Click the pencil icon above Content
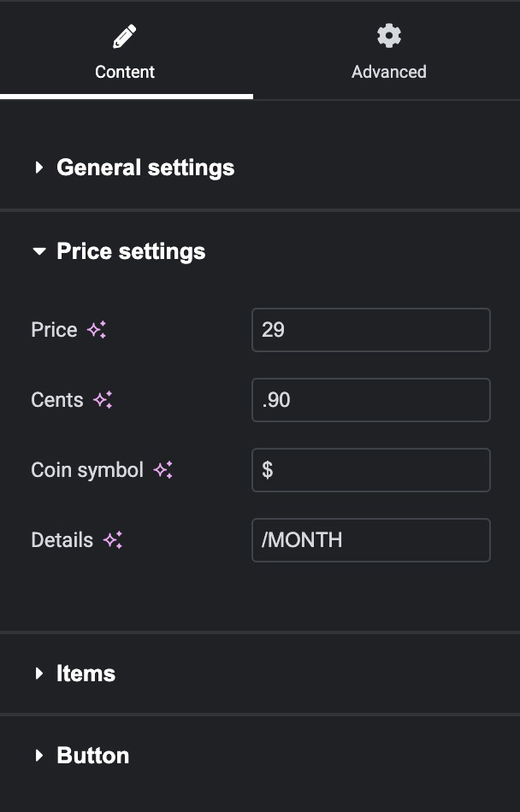 coord(125,36)
